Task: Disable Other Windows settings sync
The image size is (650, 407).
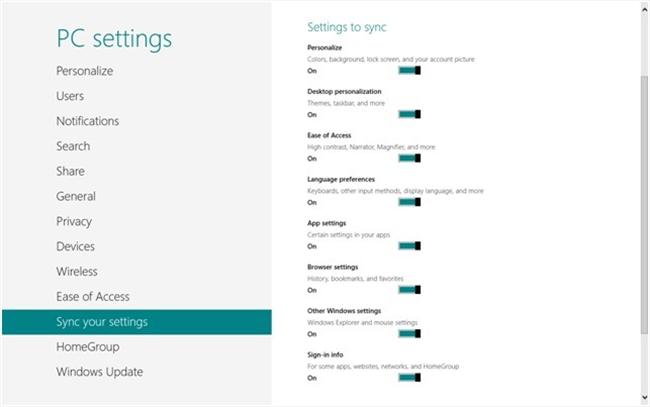Action: (410, 334)
